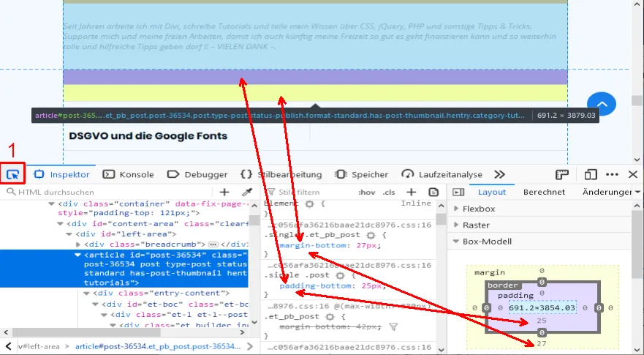Viewport: 644px width, 355px height.
Task: Collapse the et-boc div node
Action: [x=95, y=304]
